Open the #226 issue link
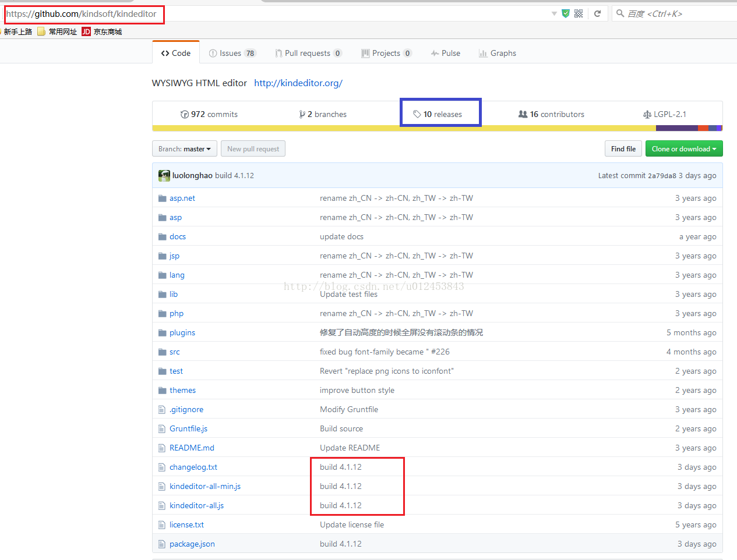Viewport: 737px width, 560px height. [440, 352]
